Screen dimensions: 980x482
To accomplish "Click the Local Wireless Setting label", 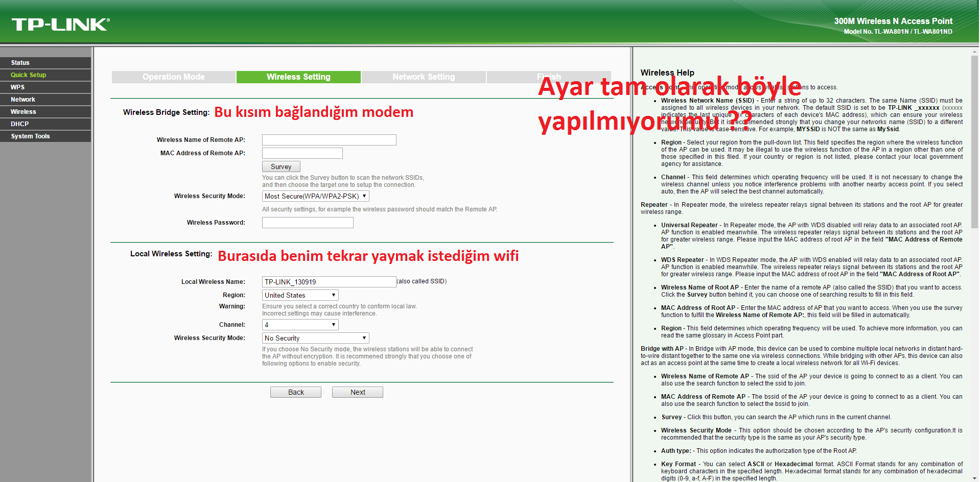I will tap(171, 254).
